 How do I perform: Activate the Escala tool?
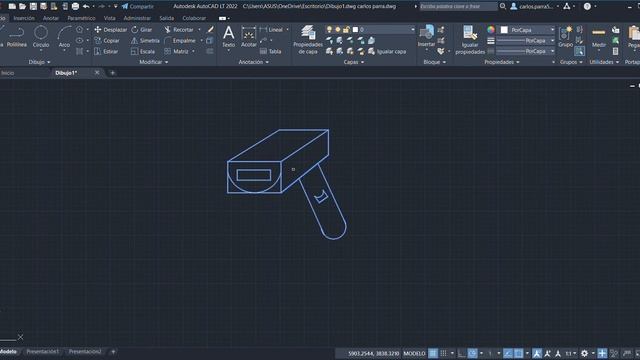pos(143,51)
